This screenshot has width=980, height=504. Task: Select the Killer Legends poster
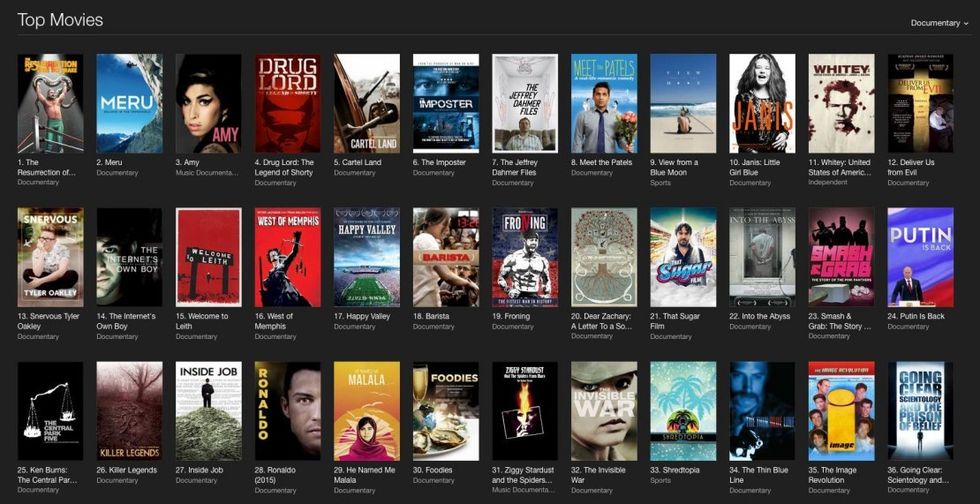click(x=129, y=411)
